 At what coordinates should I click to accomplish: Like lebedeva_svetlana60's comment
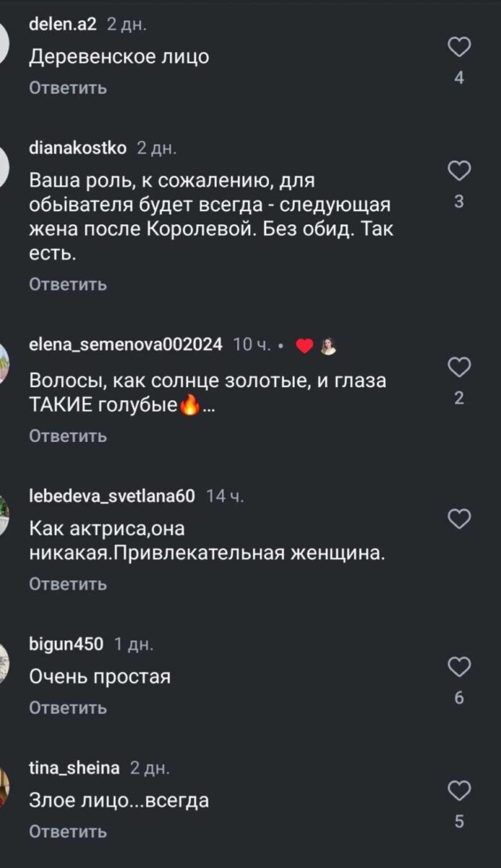[459, 518]
